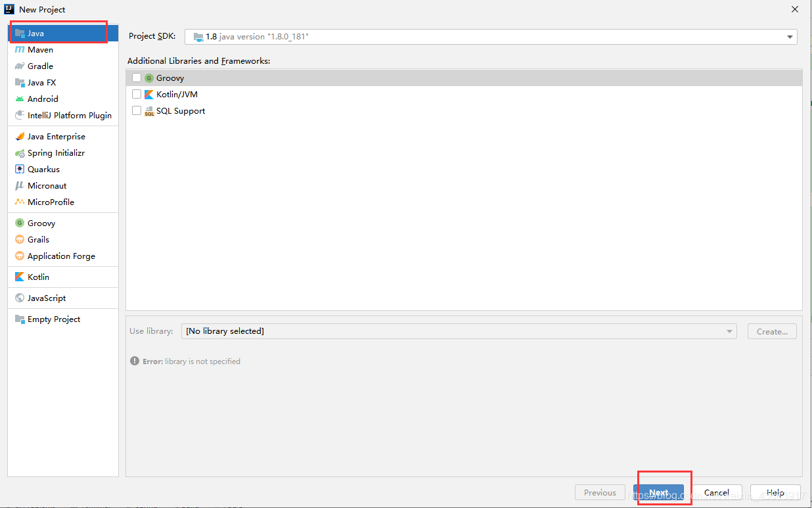This screenshot has width=812, height=508.
Task: Click the 'Kotlin/JVM' framework text
Action: tap(177, 95)
